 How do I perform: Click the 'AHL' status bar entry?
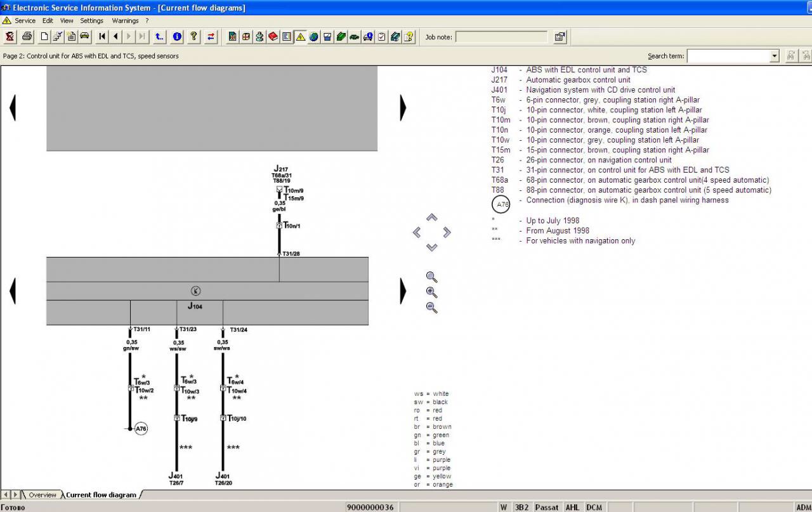[x=572, y=507]
